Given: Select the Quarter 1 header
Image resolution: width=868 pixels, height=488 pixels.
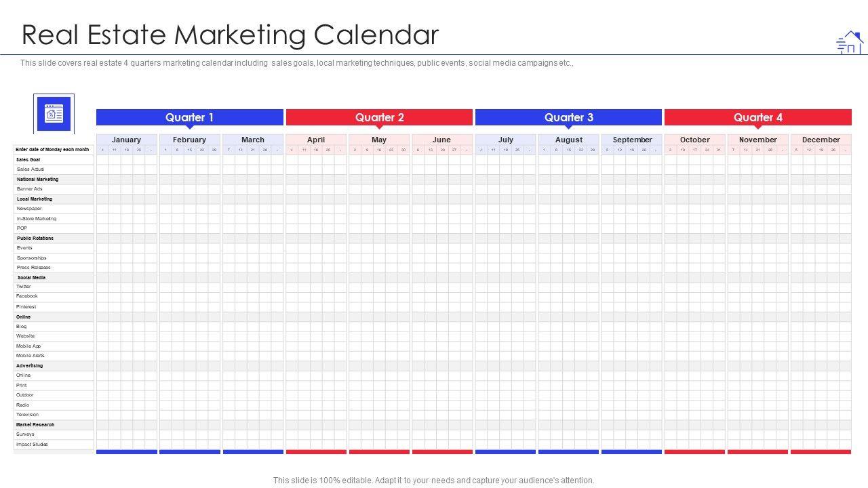Looking at the screenshot, I should (189, 117).
